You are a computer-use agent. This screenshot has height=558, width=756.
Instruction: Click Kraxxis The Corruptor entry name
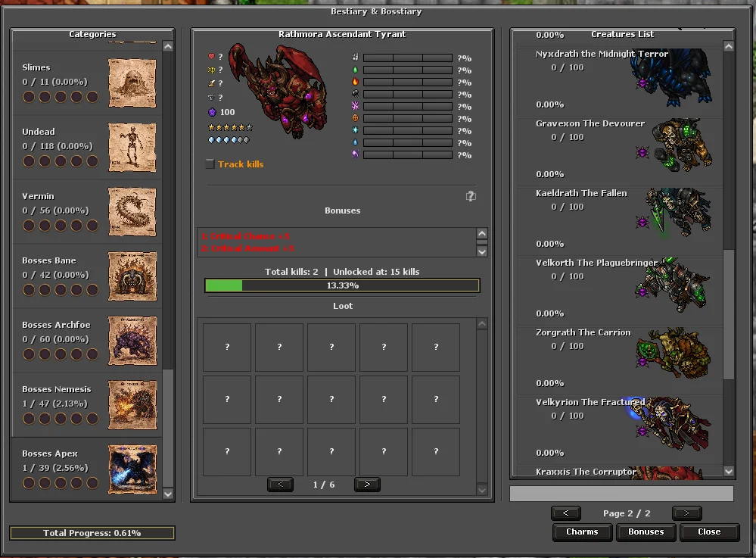coord(586,472)
